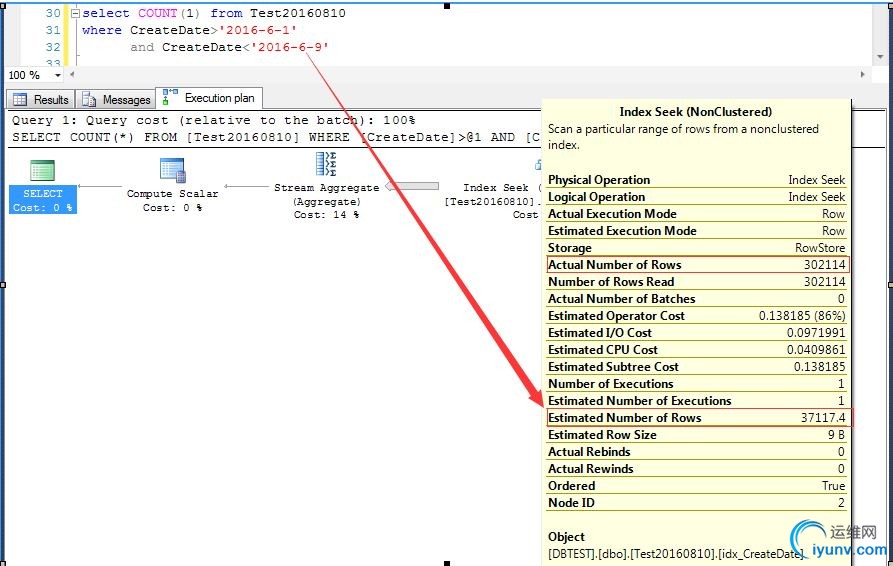The image size is (893, 566).
Task: Click the SELECT COUNT(*) FROM query text line
Action: pos(276,137)
